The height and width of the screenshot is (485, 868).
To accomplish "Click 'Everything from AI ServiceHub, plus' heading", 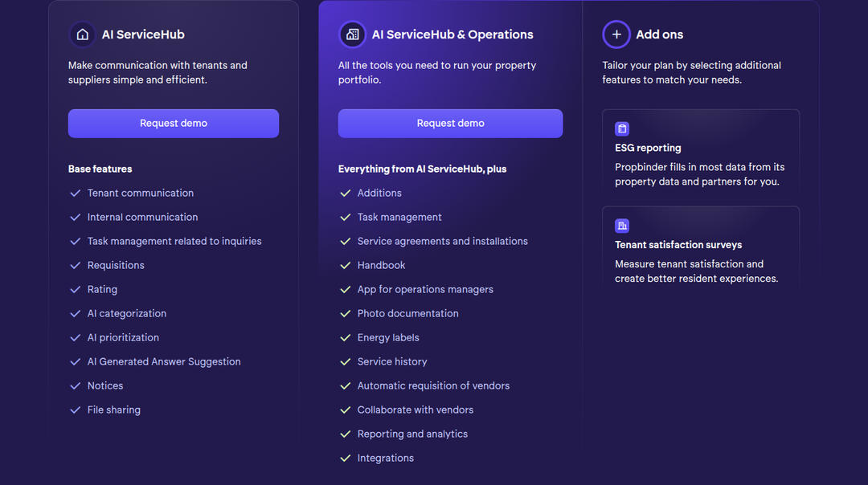I will coord(423,169).
